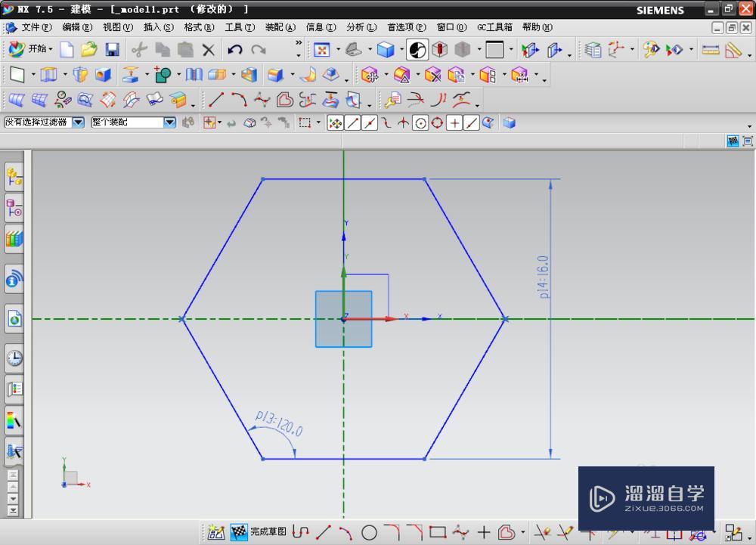Expand the Extrude dropdown arrow
756x545 pixels.
click(x=65, y=75)
